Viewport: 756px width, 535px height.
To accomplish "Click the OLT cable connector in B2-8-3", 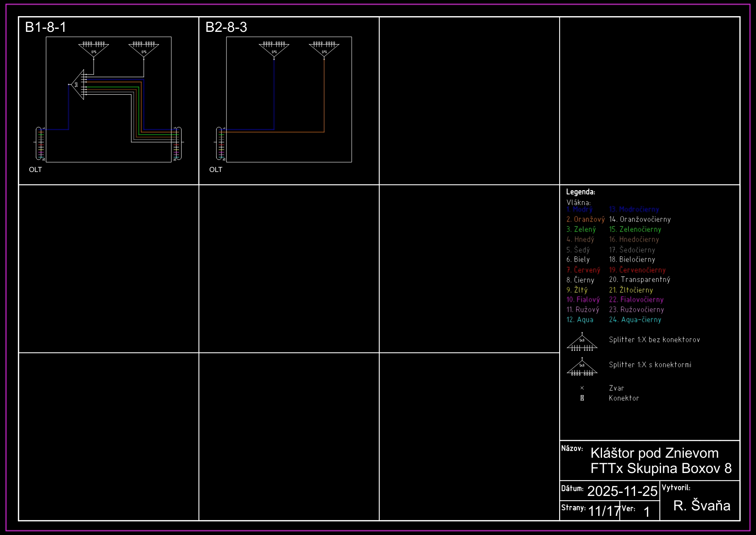I will [x=219, y=144].
